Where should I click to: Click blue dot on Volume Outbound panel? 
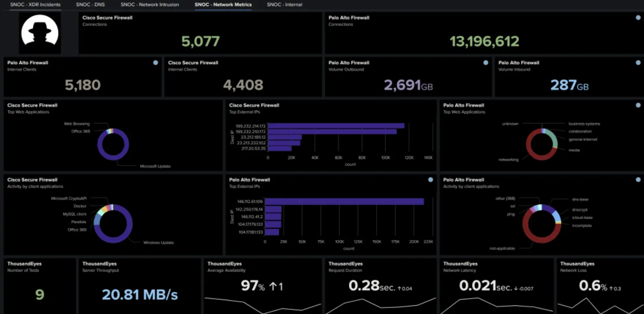click(x=486, y=63)
